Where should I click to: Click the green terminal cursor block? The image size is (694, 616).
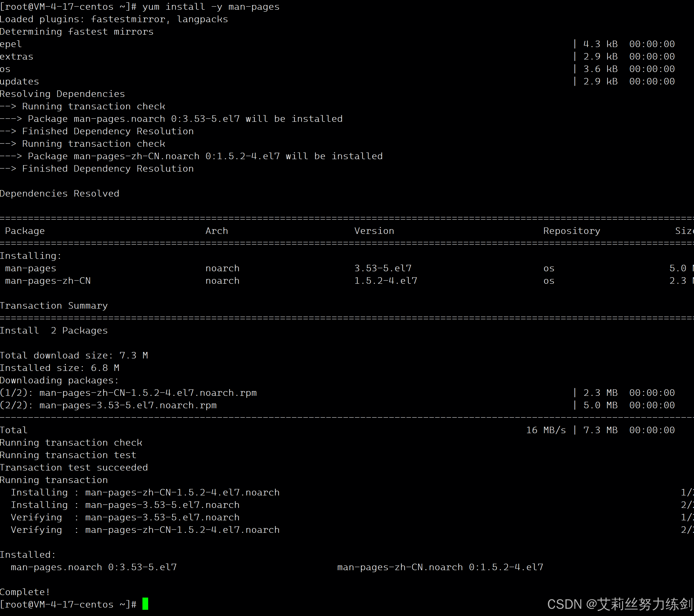click(x=145, y=604)
